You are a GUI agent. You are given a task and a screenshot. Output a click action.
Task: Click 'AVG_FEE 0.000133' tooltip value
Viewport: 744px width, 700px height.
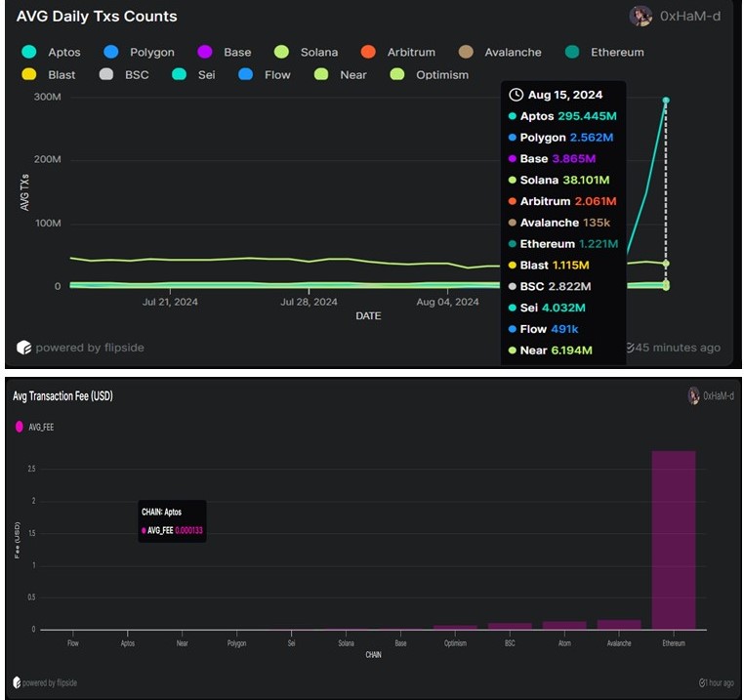pyautogui.click(x=172, y=530)
